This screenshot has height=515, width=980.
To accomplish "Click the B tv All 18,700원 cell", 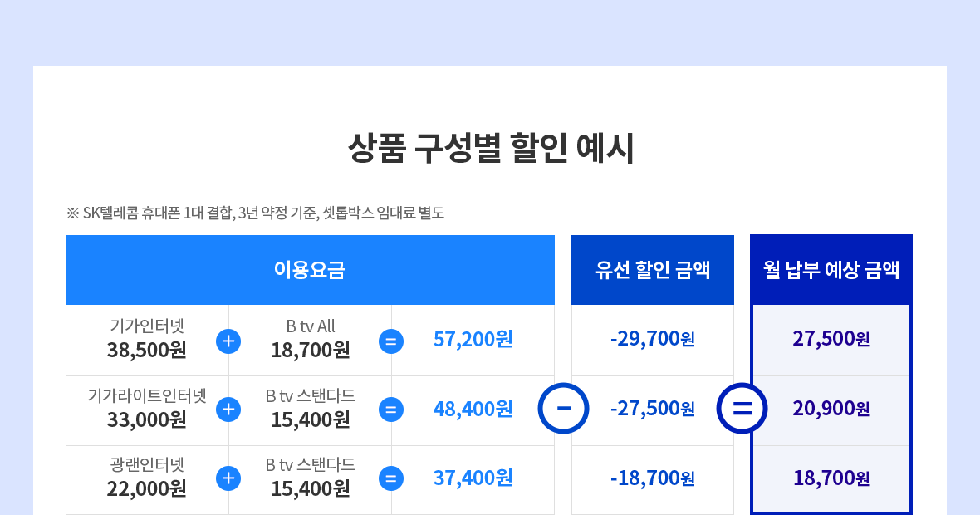I will coord(311,339).
